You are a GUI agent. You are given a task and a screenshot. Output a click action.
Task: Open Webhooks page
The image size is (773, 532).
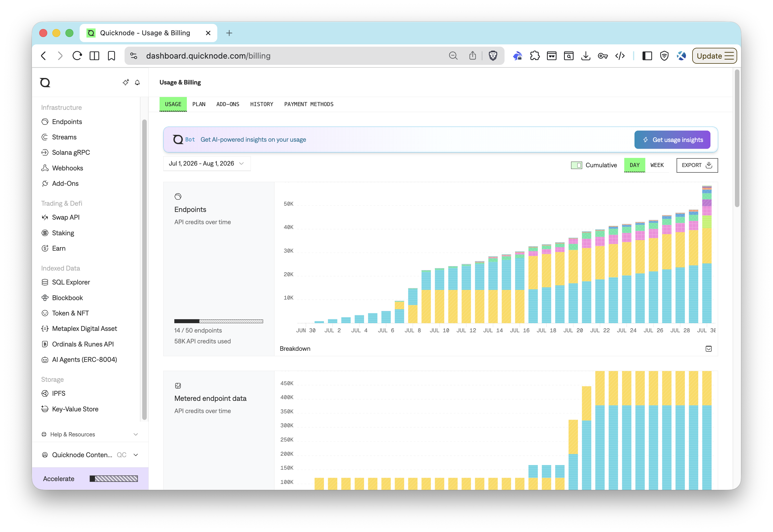tap(67, 168)
